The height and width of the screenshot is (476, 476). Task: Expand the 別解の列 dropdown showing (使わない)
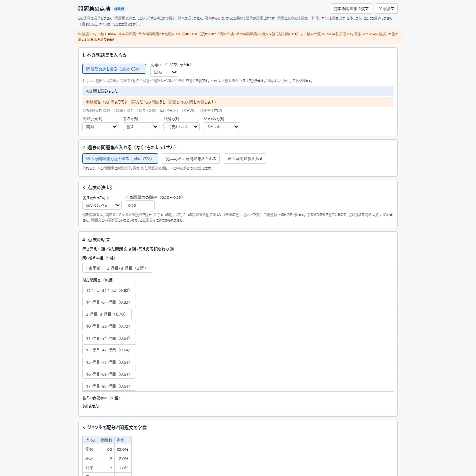point(182,126)
